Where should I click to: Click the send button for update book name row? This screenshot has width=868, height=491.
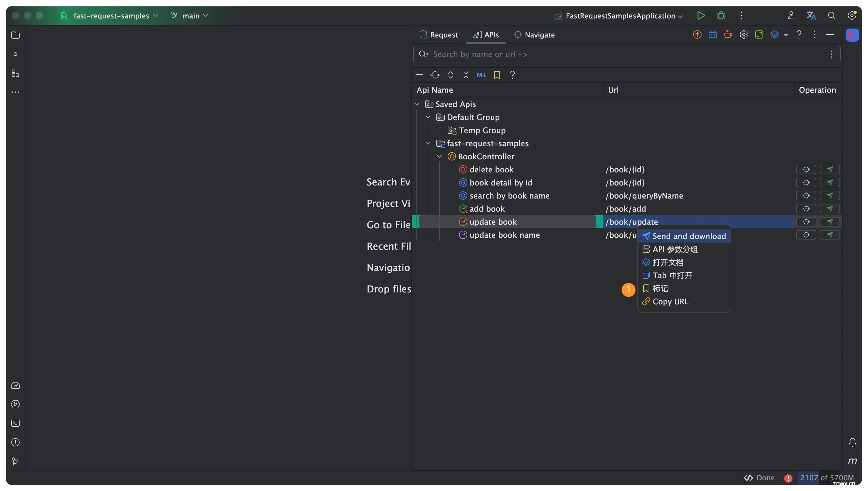(x=830, y=235)
